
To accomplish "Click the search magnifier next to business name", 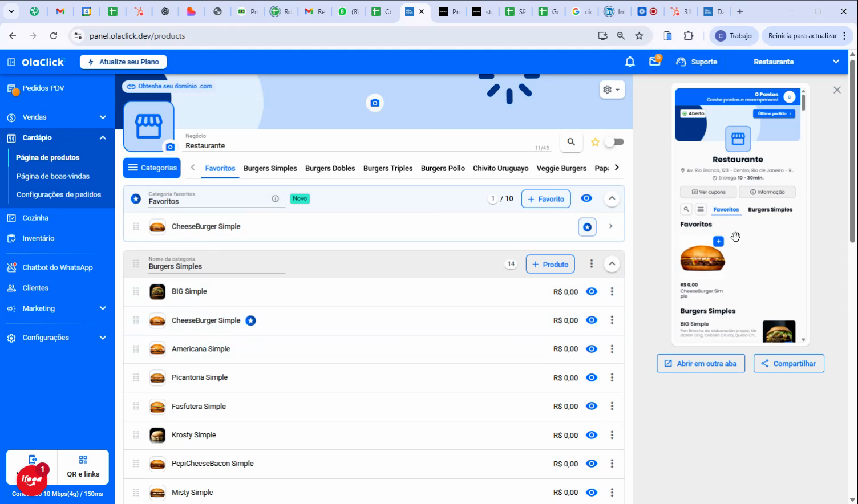I will [571, 142].
